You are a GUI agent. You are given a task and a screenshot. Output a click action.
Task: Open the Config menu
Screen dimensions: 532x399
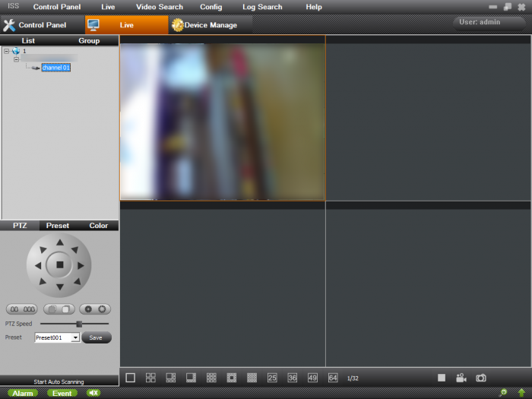(211, 7)
